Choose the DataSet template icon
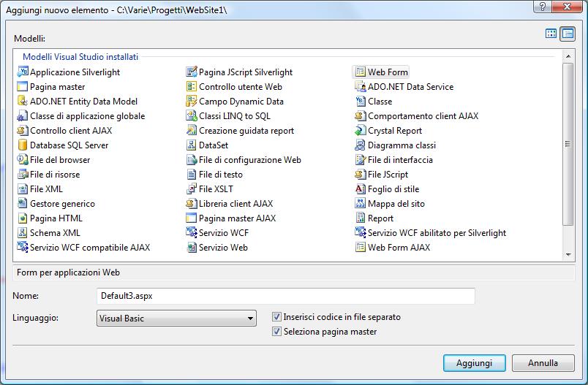The width and height of the screenshot is (588, 385). click(x=192, y=145)
